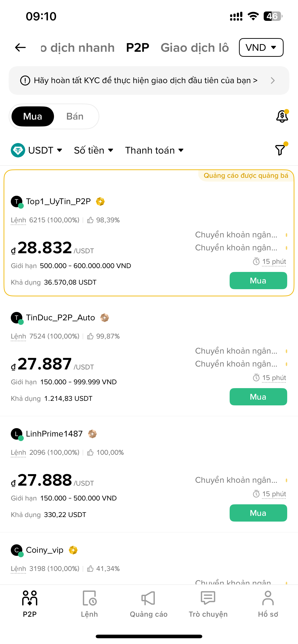
Task: Tap the back arrow icon
Action: [x=20, y=47]
